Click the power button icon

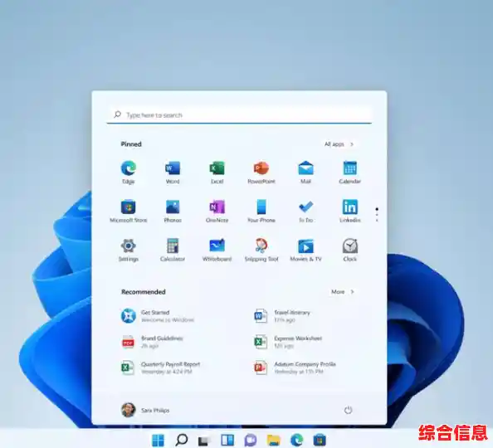348,410
